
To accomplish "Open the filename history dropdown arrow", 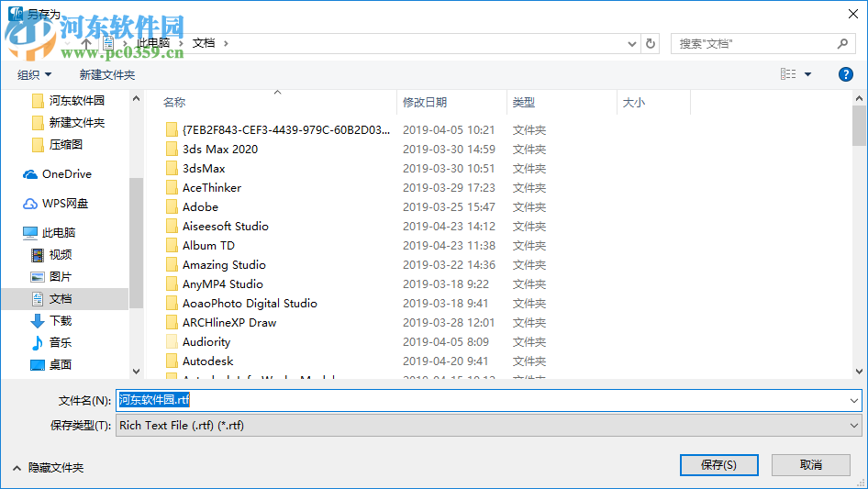I will pos(854,400).
